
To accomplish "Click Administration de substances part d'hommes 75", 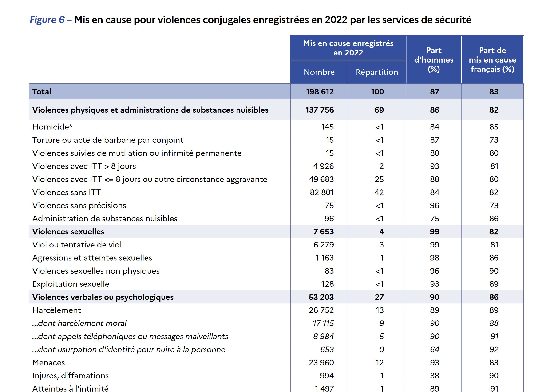I will coord(435,219).
